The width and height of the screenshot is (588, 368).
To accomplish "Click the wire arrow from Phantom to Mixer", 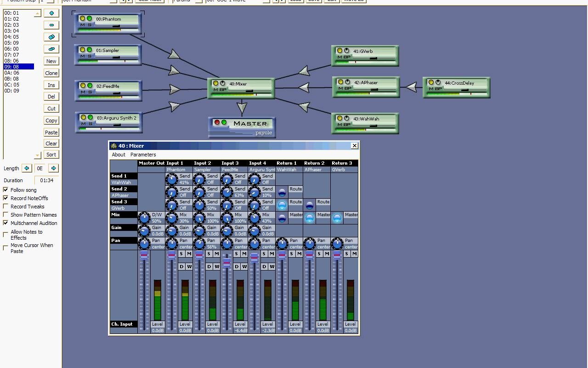I will pyautogui.click(x=174, y=55).
